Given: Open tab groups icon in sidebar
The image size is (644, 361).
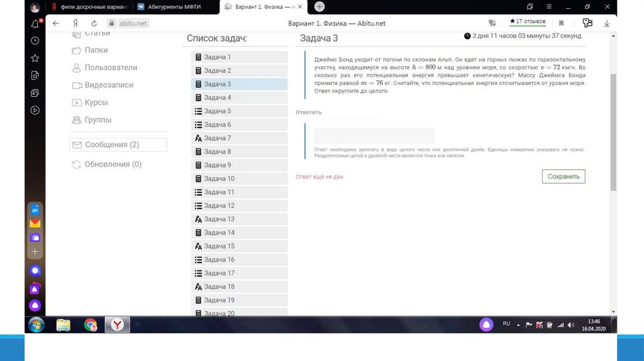Looking at the screenshot, I should point(35,93).
